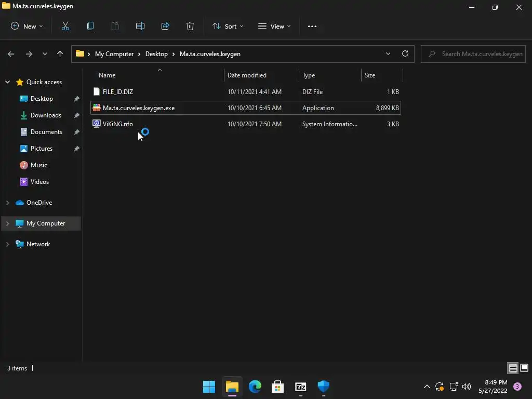Click Ma.ta.curveles.keygen breadcrumb segment

tap(210, 54)
